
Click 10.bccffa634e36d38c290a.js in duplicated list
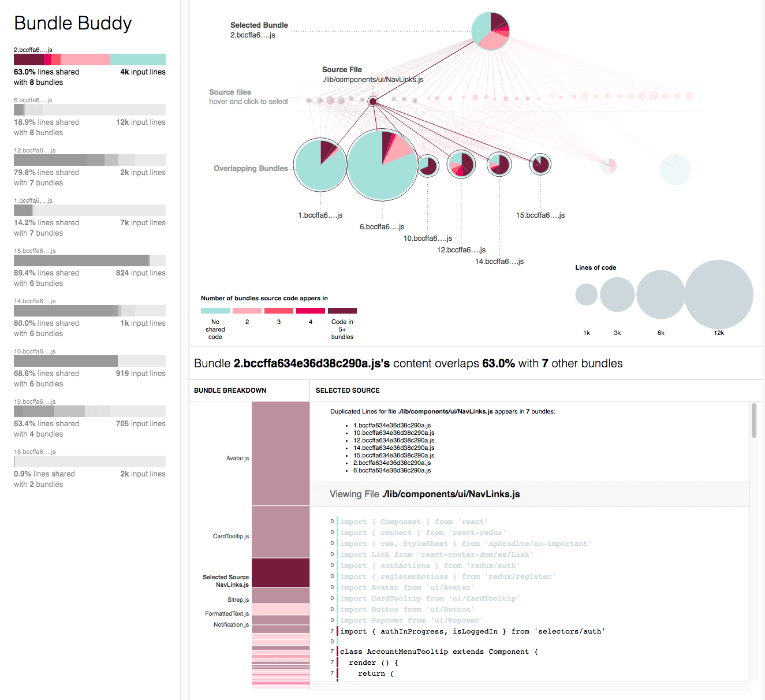tap(394, 433)
